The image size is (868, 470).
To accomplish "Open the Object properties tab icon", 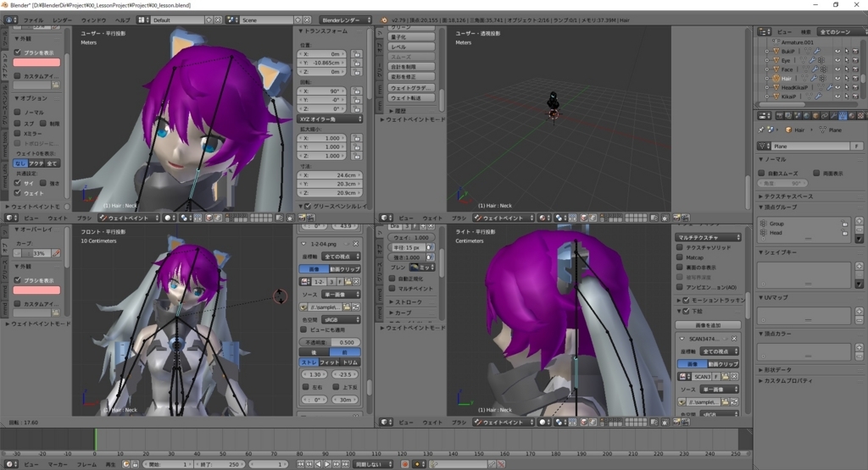I will 815,116.
